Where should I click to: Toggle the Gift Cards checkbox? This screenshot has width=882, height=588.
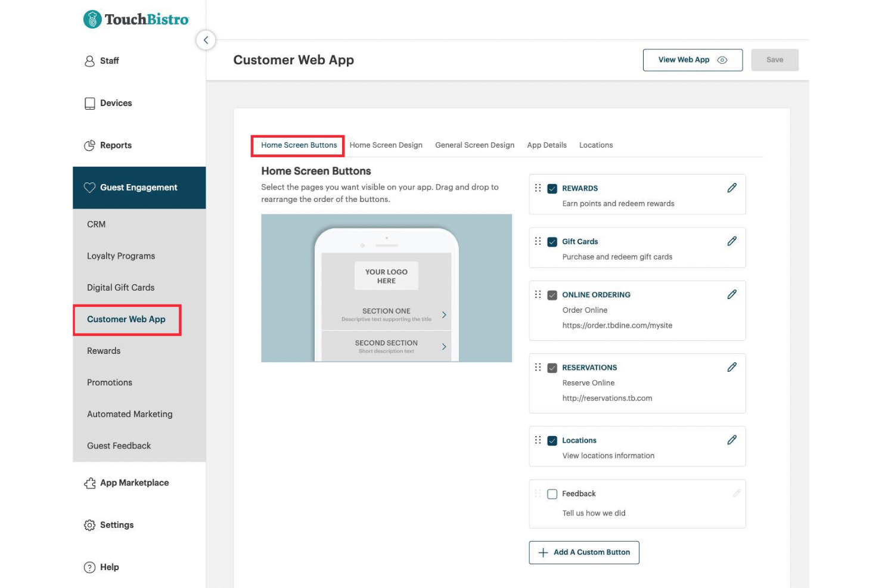tap(552, 242)
